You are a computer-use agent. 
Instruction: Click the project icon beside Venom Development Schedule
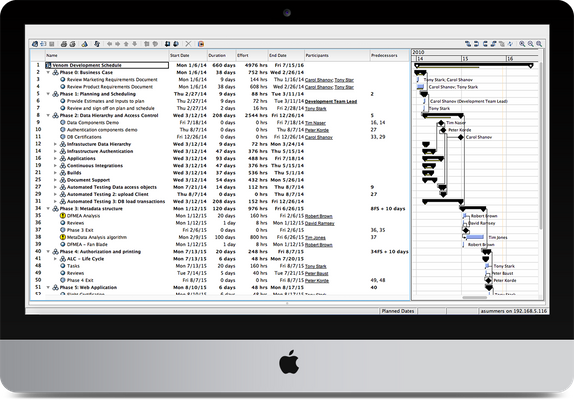pyautogui.click(x=48, y=65)
